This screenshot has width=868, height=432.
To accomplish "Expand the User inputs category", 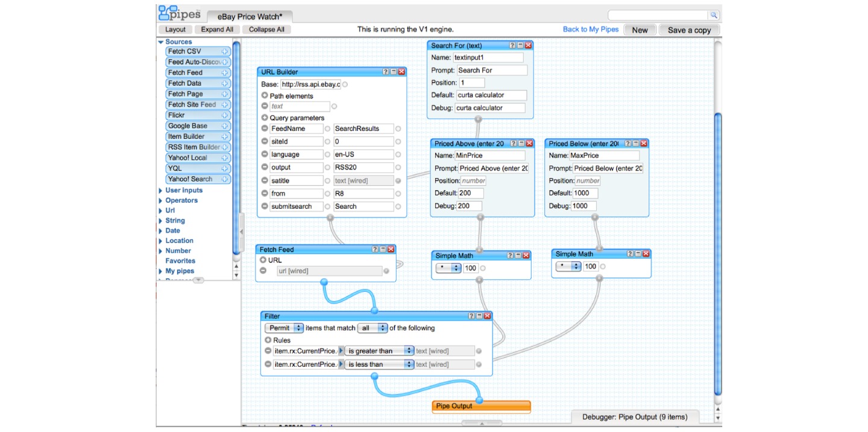I will point(161,191).
